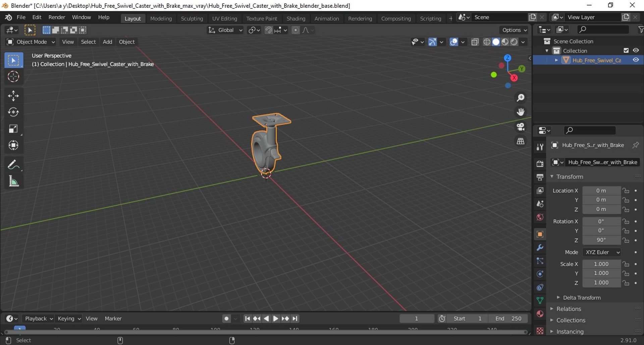Hide Collection with its eye icon
644x345 pixels.
(636, 50)
